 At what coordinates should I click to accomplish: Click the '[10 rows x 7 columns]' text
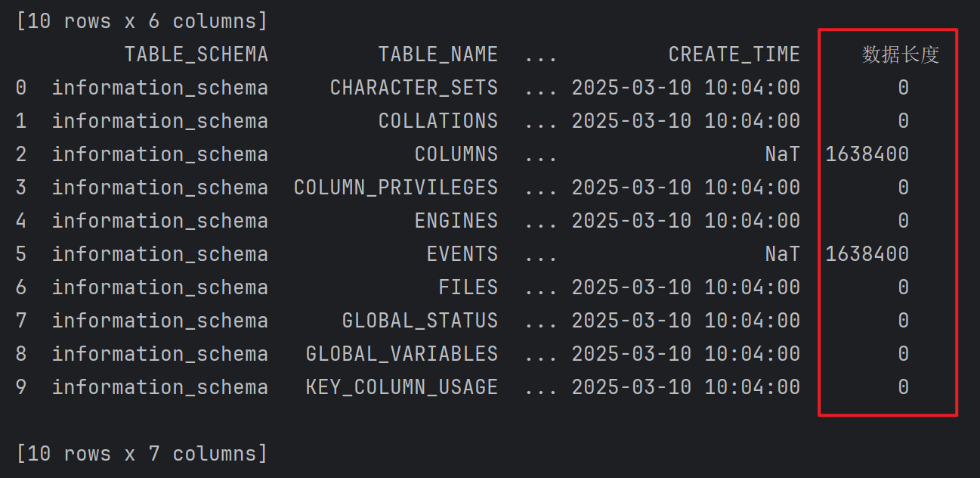141,454
